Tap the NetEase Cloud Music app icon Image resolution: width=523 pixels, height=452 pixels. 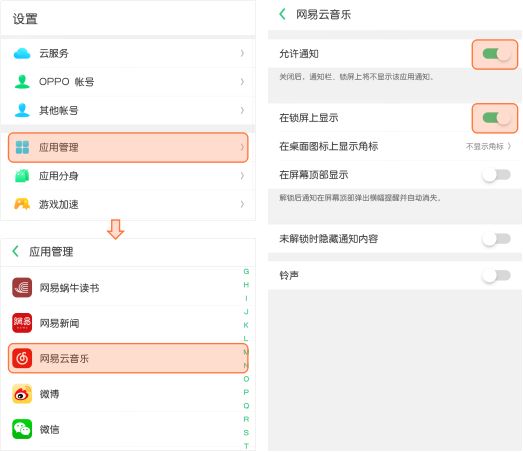(x=22, y=358)
